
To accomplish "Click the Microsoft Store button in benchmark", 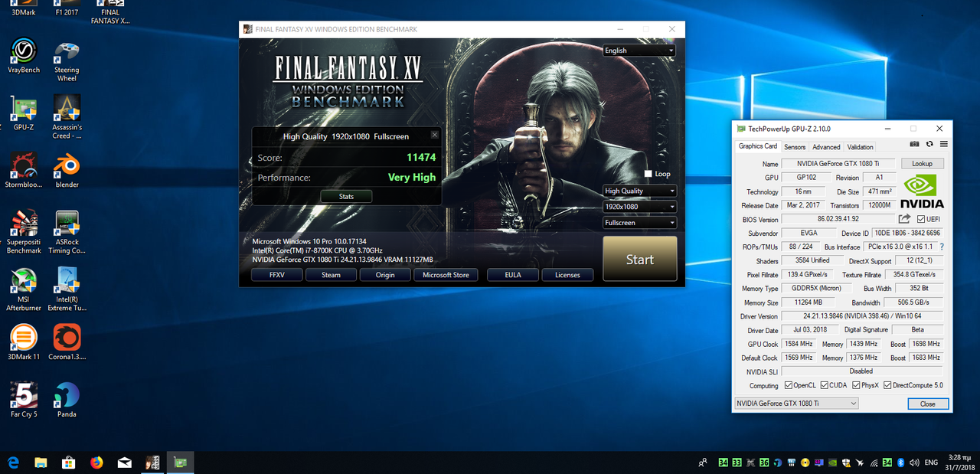I will 446,275.
